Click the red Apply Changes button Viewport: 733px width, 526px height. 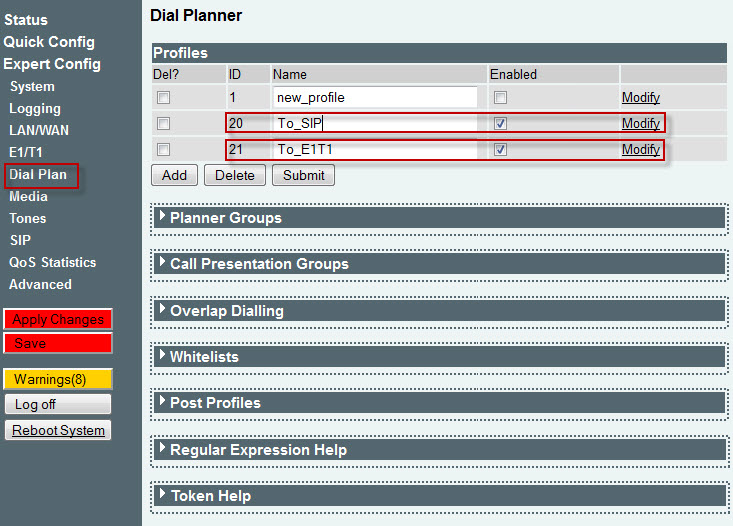point(58,319)
